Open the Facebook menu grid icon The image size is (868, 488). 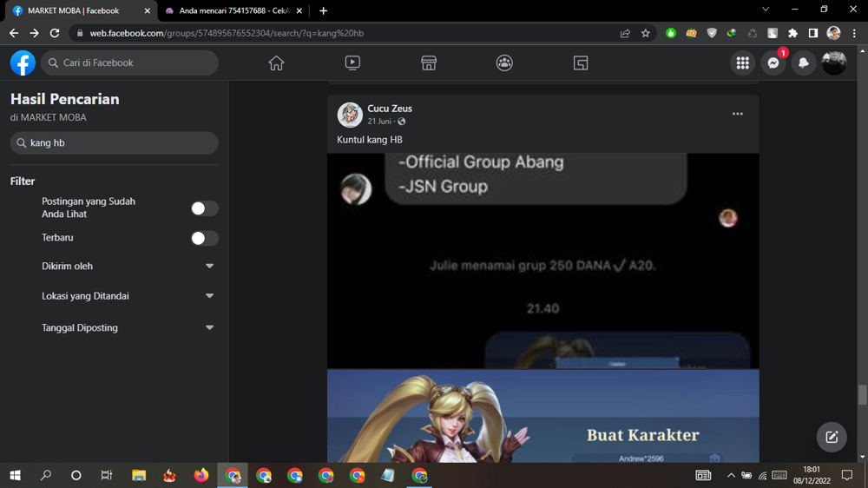[x=743, y=63]
